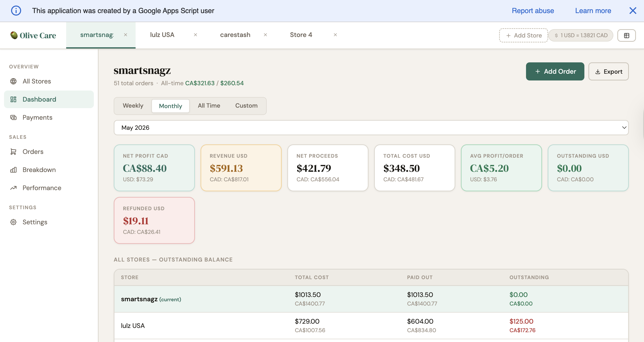Click the USD to CAD exchange rate pill
644x342 pixels.
click(581, 35)
